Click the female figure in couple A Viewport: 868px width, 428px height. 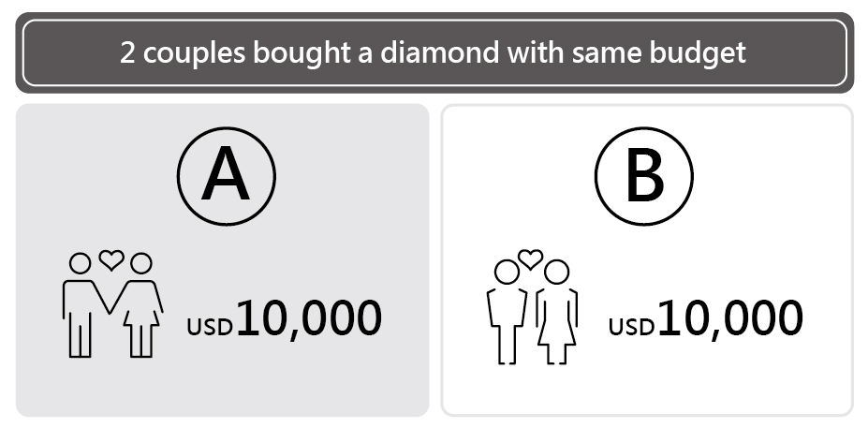point(140,305)
